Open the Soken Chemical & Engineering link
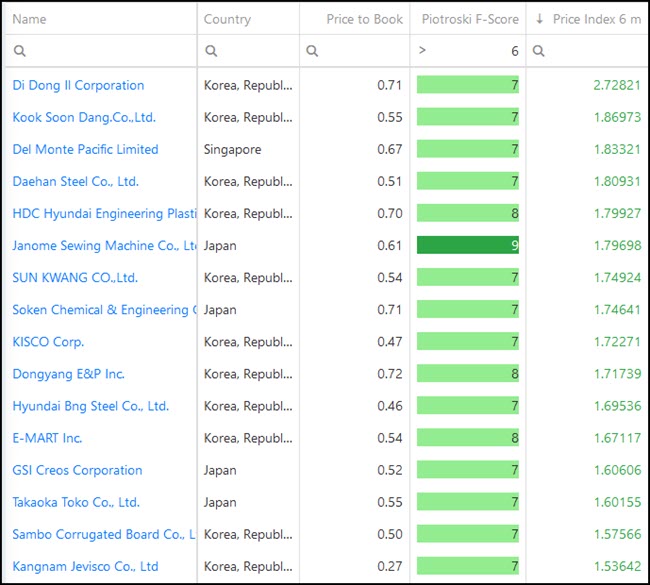 tap(104, 310)
